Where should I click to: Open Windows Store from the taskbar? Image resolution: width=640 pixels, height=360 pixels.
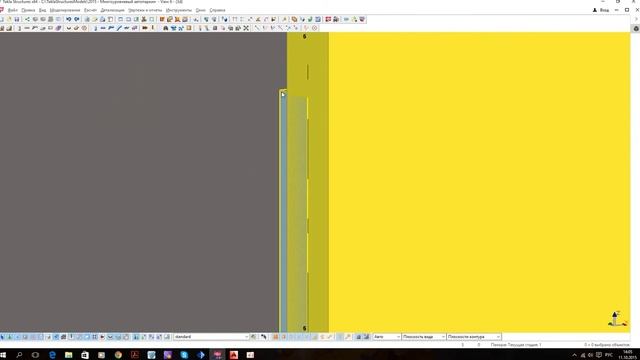[x=85, y=355]
